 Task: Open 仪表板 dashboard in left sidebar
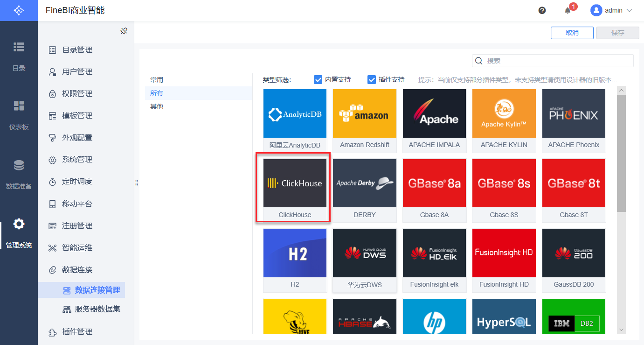click(x=19, y=114)
